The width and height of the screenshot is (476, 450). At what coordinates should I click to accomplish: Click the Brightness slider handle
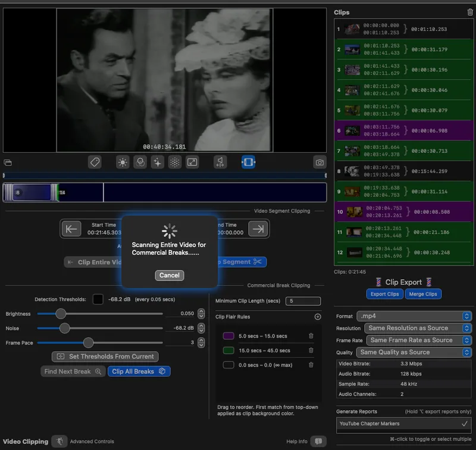click(61, 314)
